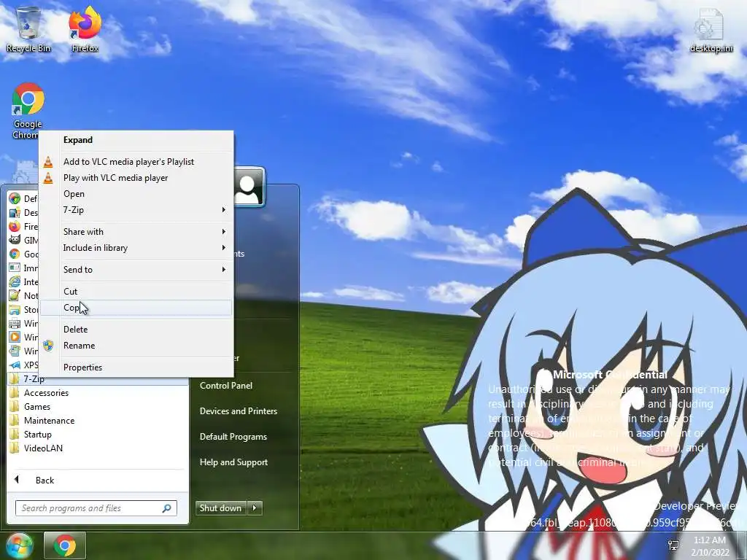
Task: Expand the Accessories folder label
Action: [x=46, y=393]
